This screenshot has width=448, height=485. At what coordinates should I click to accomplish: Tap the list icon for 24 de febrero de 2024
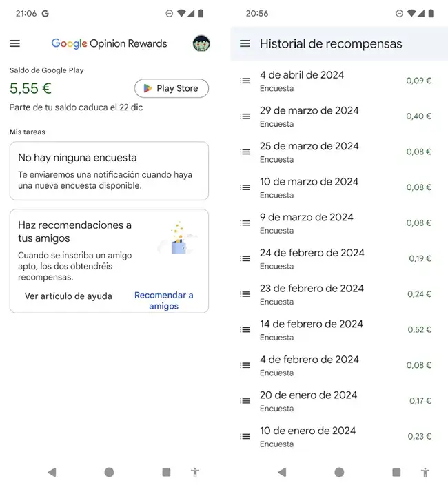[x=245, y=258]
